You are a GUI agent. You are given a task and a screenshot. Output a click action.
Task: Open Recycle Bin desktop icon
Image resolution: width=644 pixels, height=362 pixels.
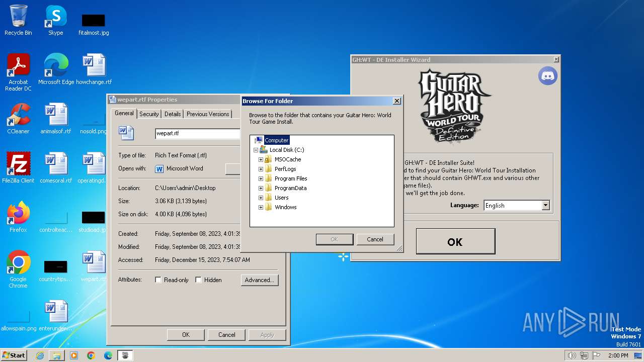pyautogui.click(x=18, y=21)
